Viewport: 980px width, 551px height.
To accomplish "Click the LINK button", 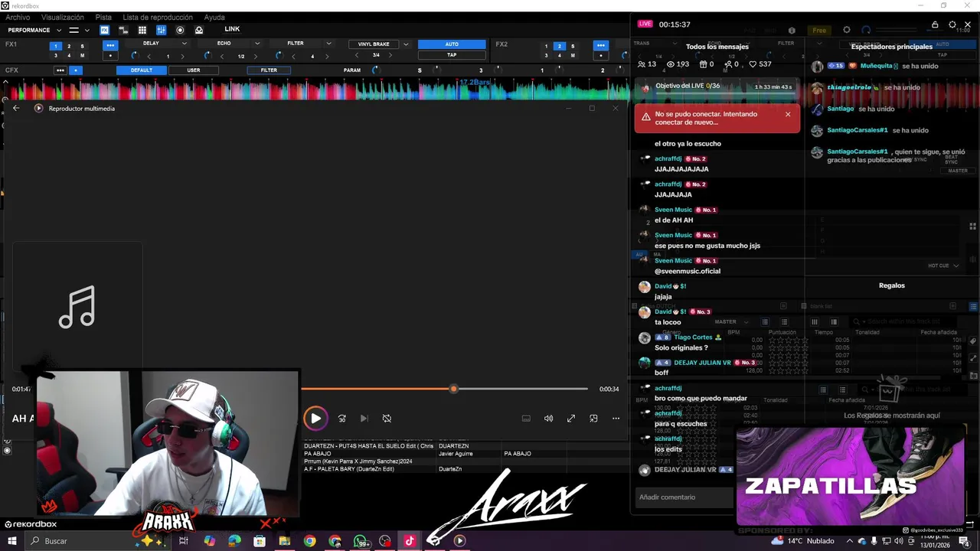I will pos(232,29).
